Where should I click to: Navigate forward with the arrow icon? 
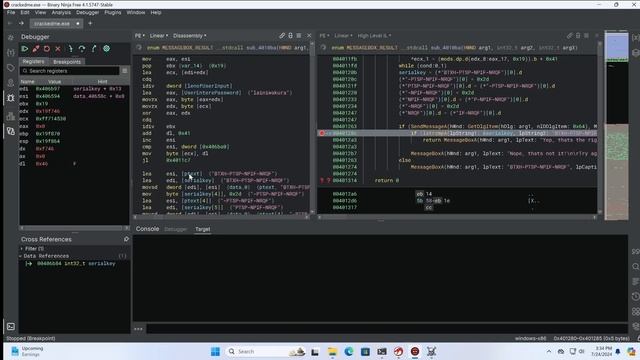tap(21, 23)
